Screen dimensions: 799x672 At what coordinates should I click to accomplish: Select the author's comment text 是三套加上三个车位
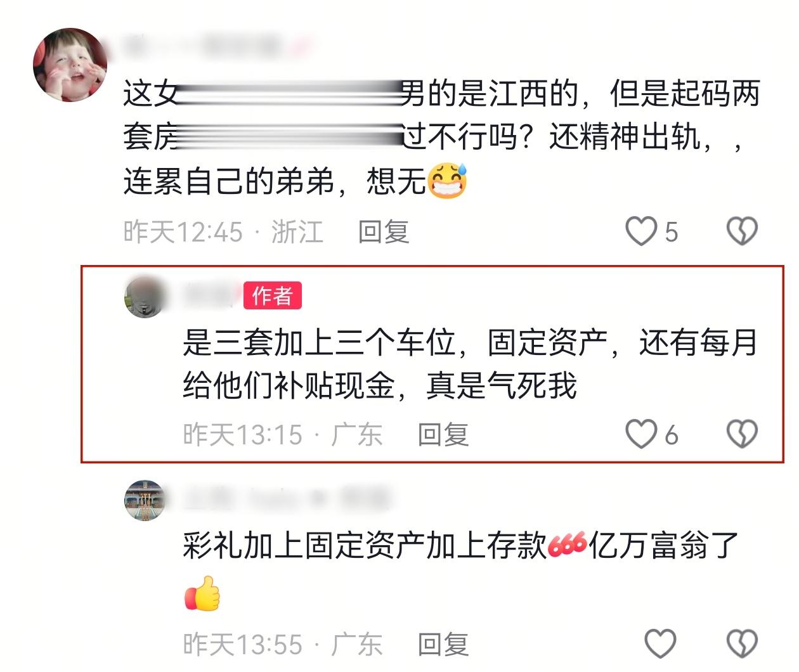[x=319, y=343]
